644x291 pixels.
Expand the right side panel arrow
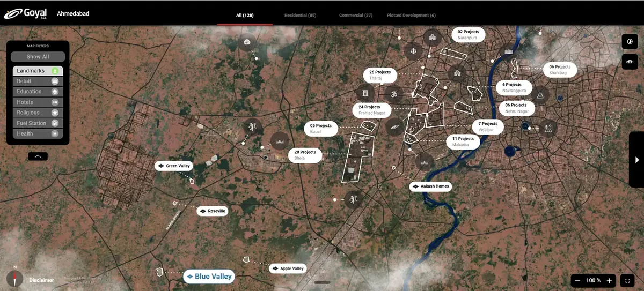click(x=636, y=160)
